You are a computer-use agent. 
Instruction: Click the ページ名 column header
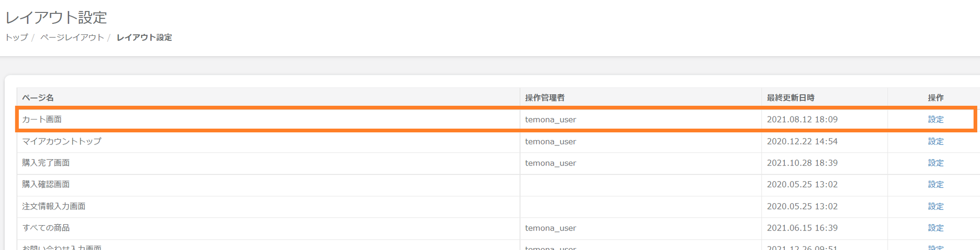(x=38, y=98)
